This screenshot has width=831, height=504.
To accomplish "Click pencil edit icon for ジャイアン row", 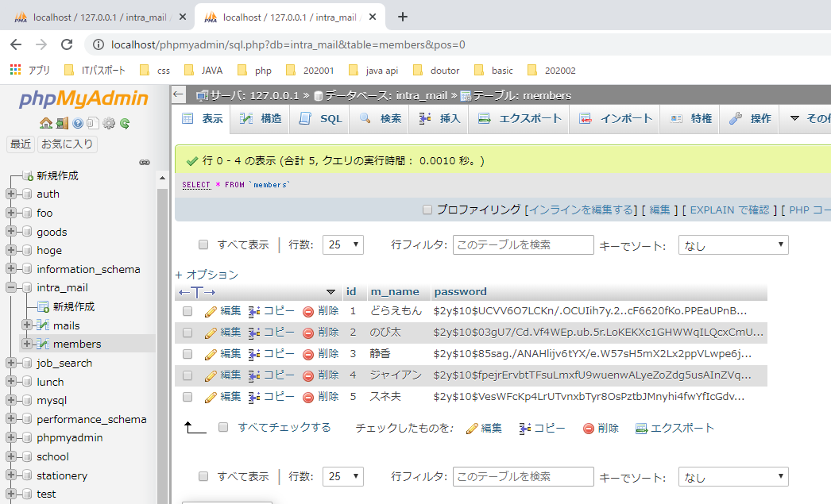I will point(211,376).
